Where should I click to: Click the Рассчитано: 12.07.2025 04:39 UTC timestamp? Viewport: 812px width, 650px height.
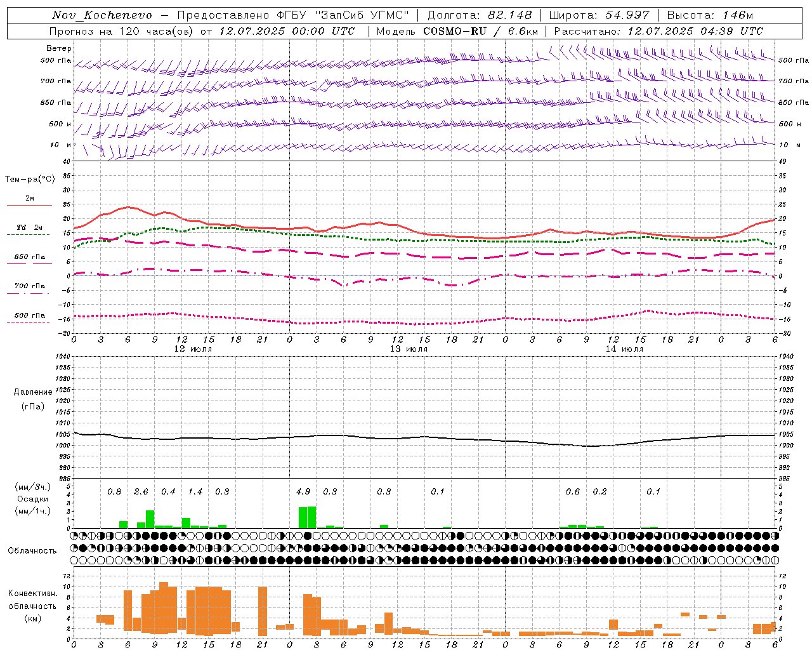(x=658, y=31)
